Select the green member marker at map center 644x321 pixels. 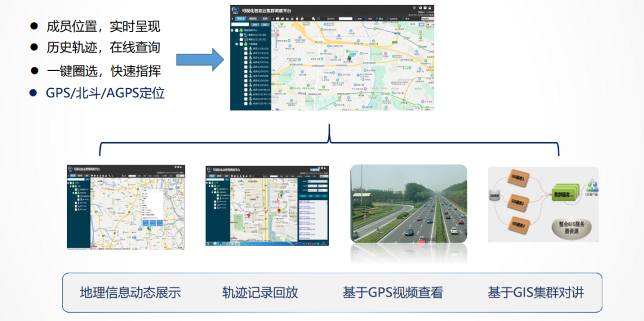[349, 59]
